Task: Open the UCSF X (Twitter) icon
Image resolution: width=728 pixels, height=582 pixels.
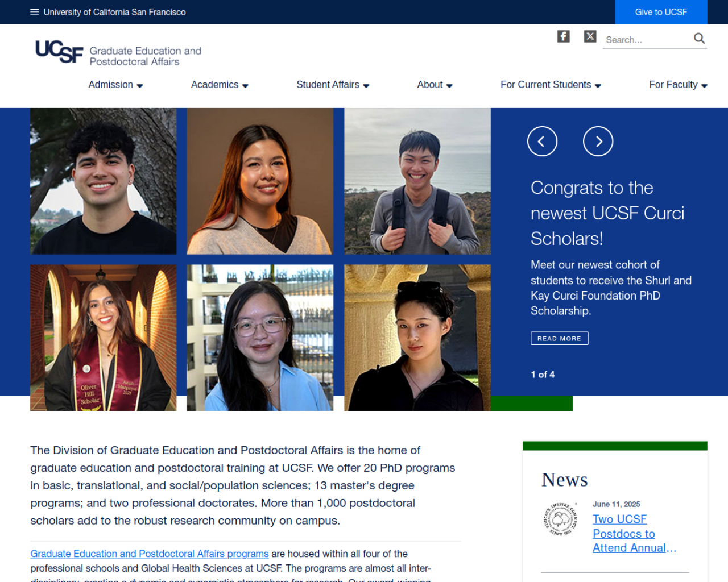Action: coord(590,36)
